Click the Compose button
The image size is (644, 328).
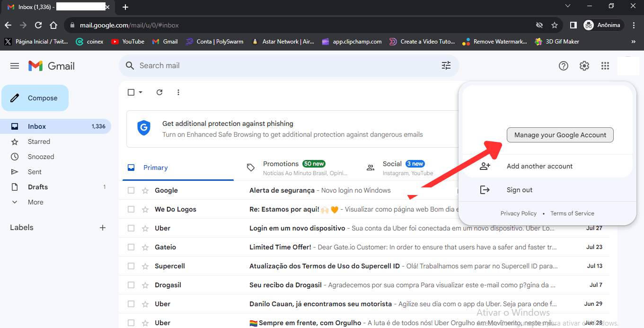point(35,98)
